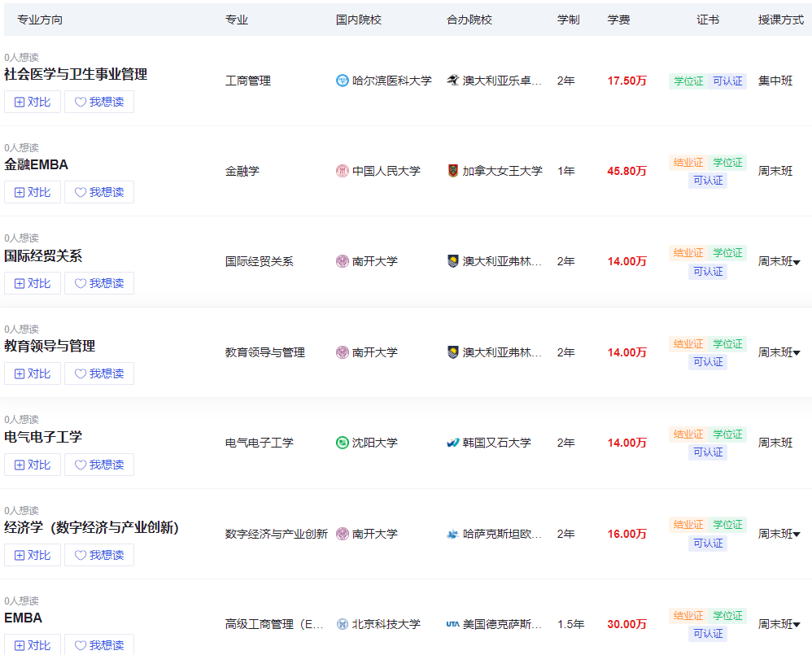Click the 中国人民大学 school logo
812x655 pixels.
click(x=341, y=171)
